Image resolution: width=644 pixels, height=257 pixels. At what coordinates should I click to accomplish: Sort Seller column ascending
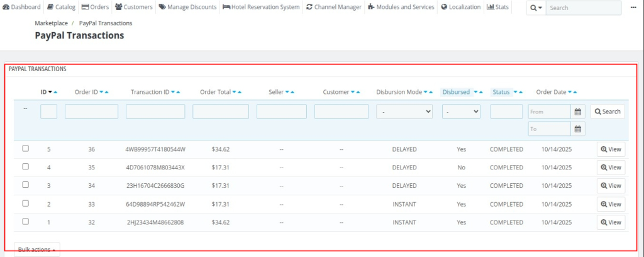(x=292, y=92)
